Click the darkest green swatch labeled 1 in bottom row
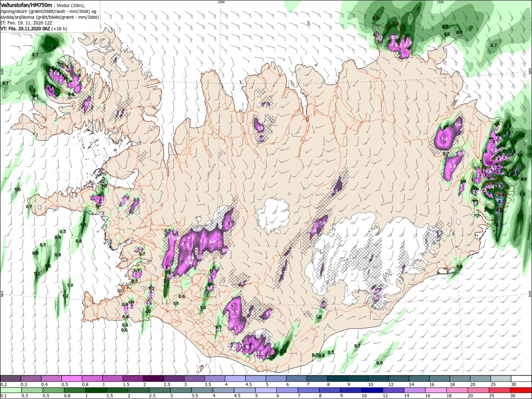 coord(96,390)
